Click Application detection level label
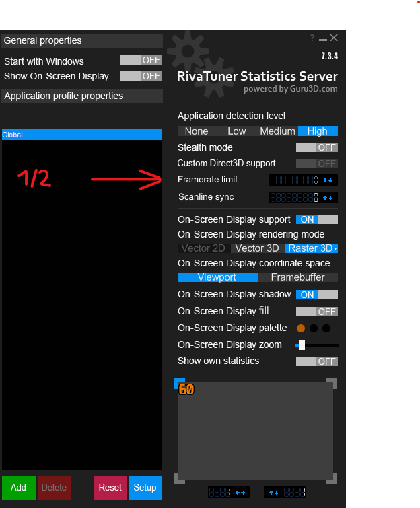The width and height of the screenshot is (420, 508). pyautogui.click(x=232, y=116)
